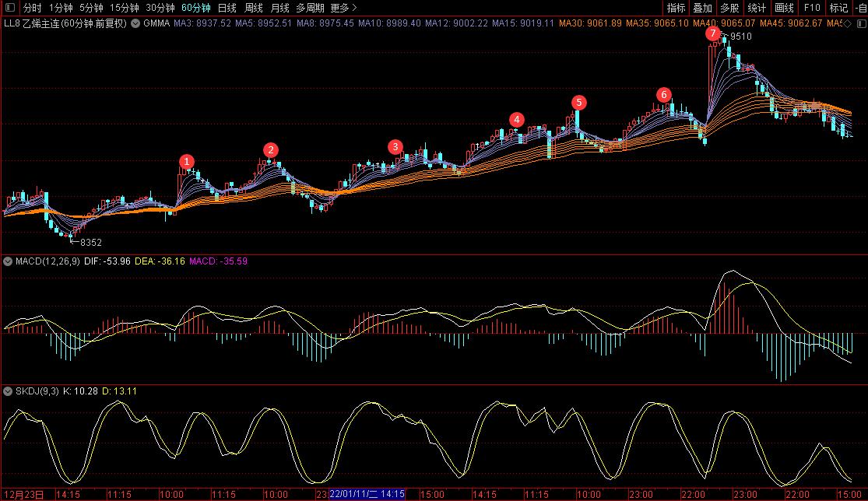Select the active 60分钟 period tab
Viewport: 868px width, 501px height.
coord(196,8)
